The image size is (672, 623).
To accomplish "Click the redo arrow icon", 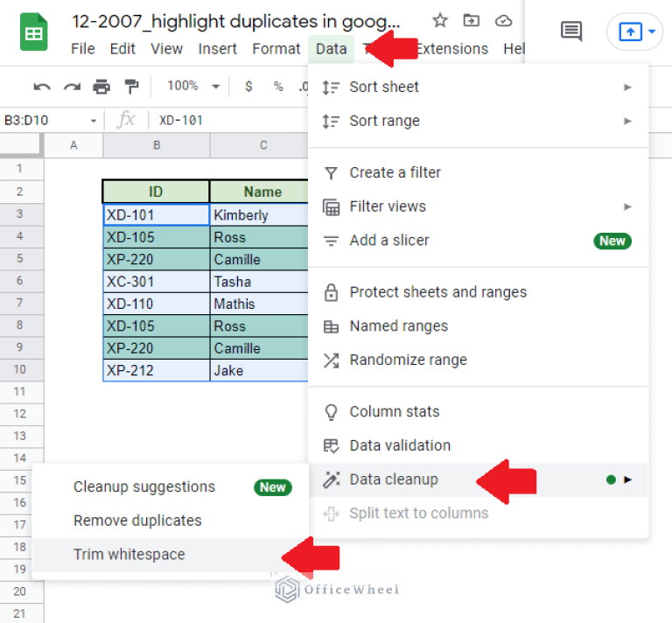I will (x=72, y=86).
